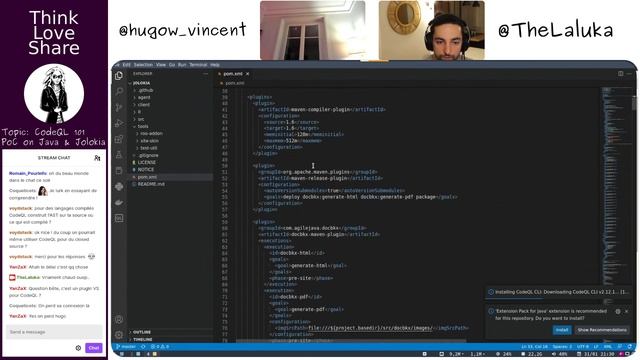Open the Source Control view
640x360 pixels.
pos(119,107)
